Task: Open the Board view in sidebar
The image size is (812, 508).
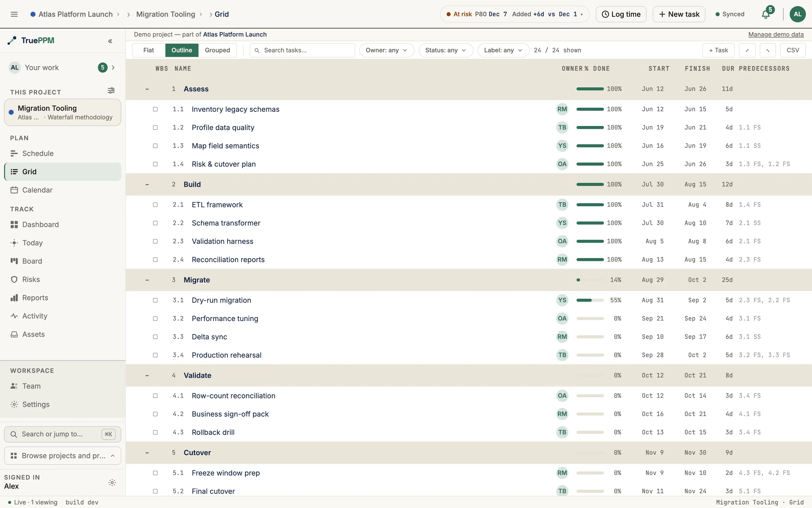Action: coord(63,261)
